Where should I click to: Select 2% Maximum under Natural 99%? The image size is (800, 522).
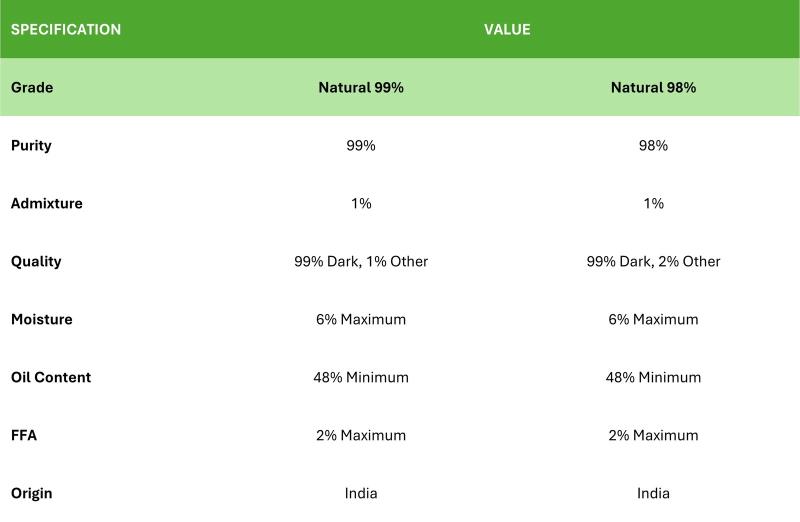pos(361,435)
